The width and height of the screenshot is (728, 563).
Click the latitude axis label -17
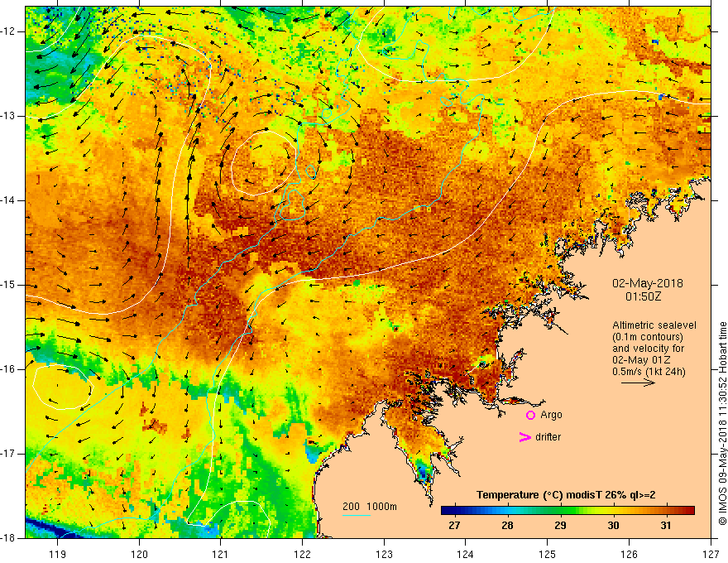click(x=9, y=454)
